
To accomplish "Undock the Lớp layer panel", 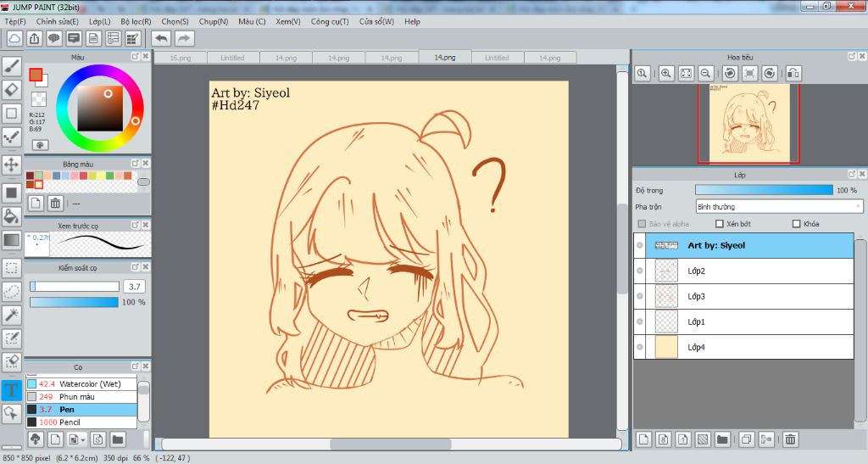I will point(852,174).
